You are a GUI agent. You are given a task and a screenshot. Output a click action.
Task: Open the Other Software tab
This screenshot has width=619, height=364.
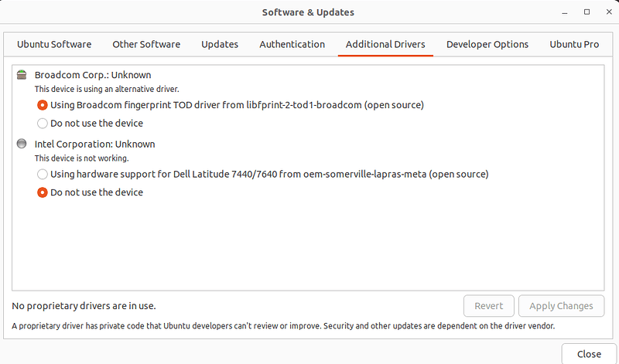click(x=146, y=44)
